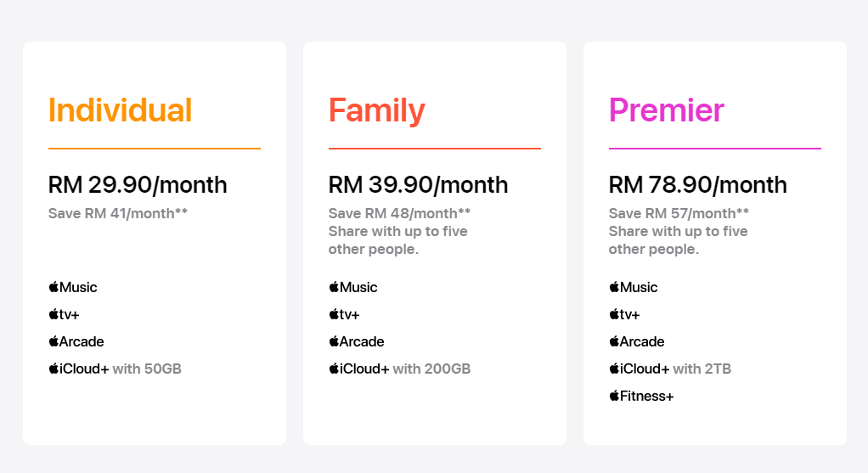The width and height of the screenshot is (868, 473).
Task: Click the Apple tv+ logo in Individual plan
Action: pyautogui.click(x=64, y=314)
